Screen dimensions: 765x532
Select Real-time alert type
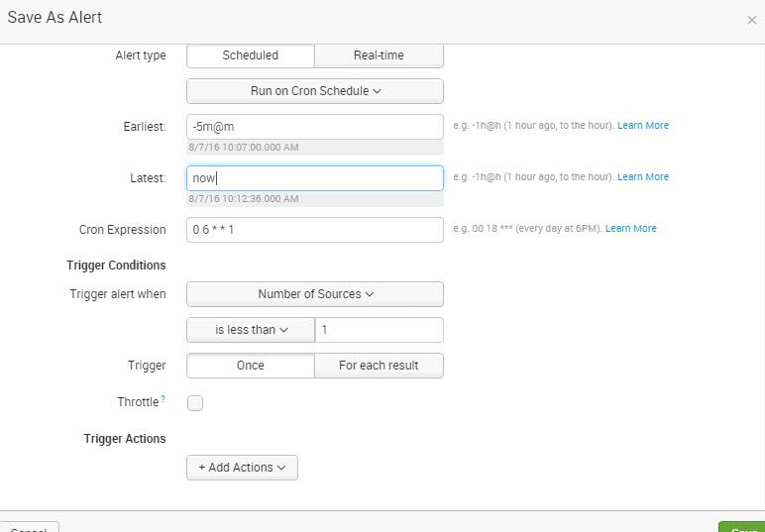[x=379, y=55]
